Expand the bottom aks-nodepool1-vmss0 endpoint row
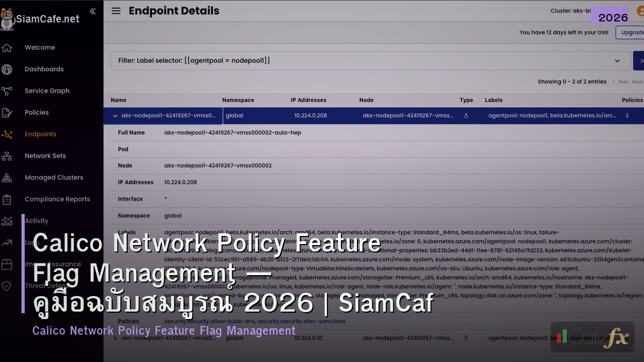 coord(115,338)
